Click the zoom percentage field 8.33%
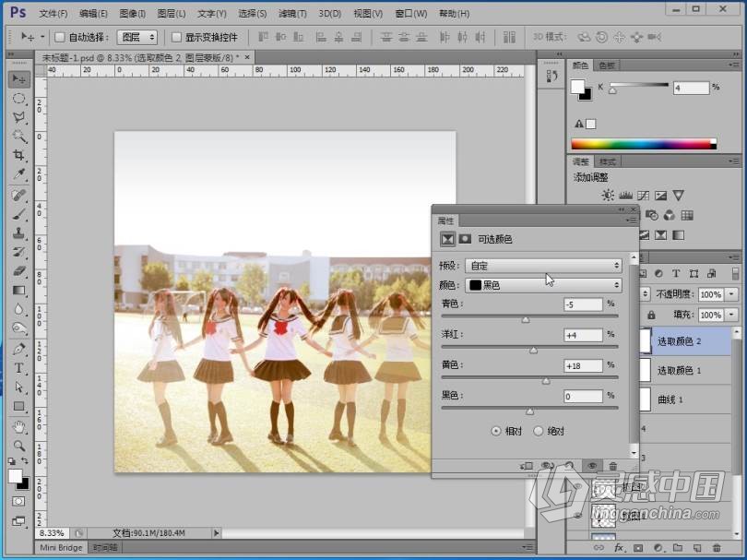This screenshot has width=747, height=560. click(52, 533)
